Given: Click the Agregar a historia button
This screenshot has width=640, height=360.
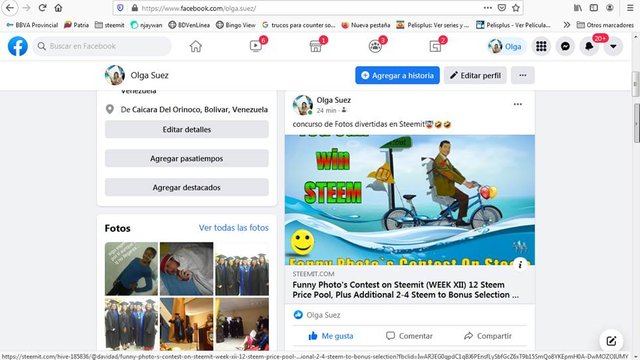Looking at the screenshot, I should click(x=397, y=75).
